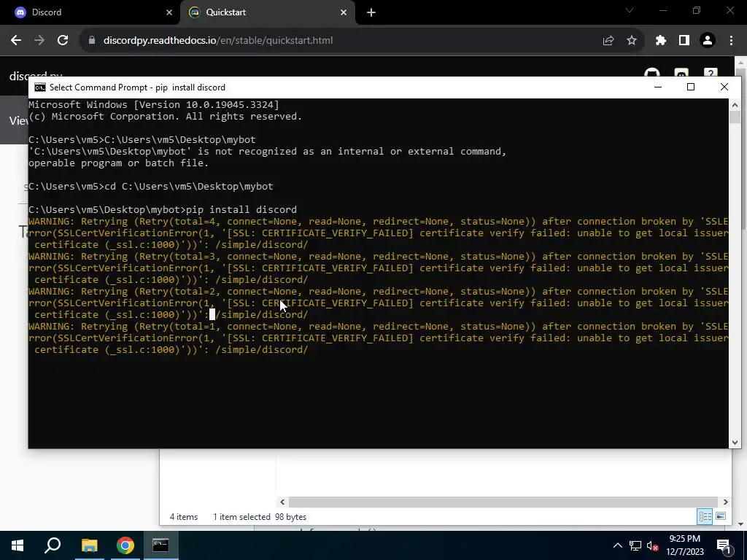The width and height of the screenshot is (747, 560).
Task: Close the Command Prompt window
Action: (724, 87)
